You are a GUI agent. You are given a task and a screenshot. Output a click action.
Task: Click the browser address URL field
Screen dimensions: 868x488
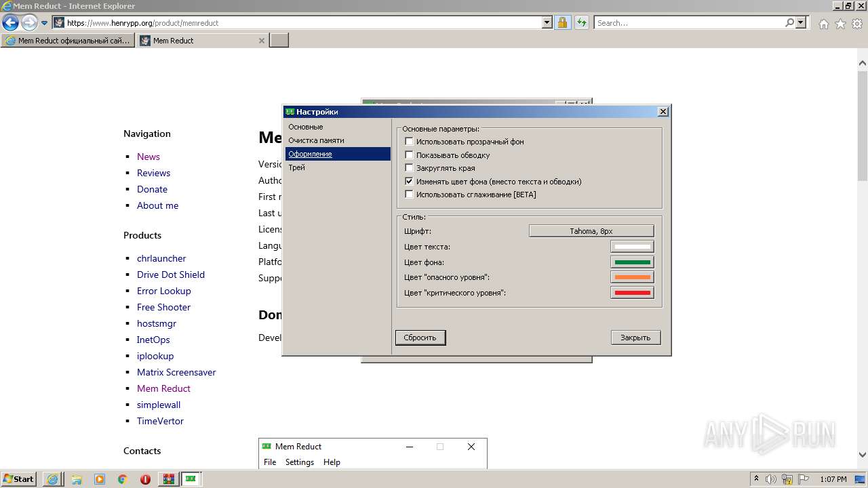303,23
